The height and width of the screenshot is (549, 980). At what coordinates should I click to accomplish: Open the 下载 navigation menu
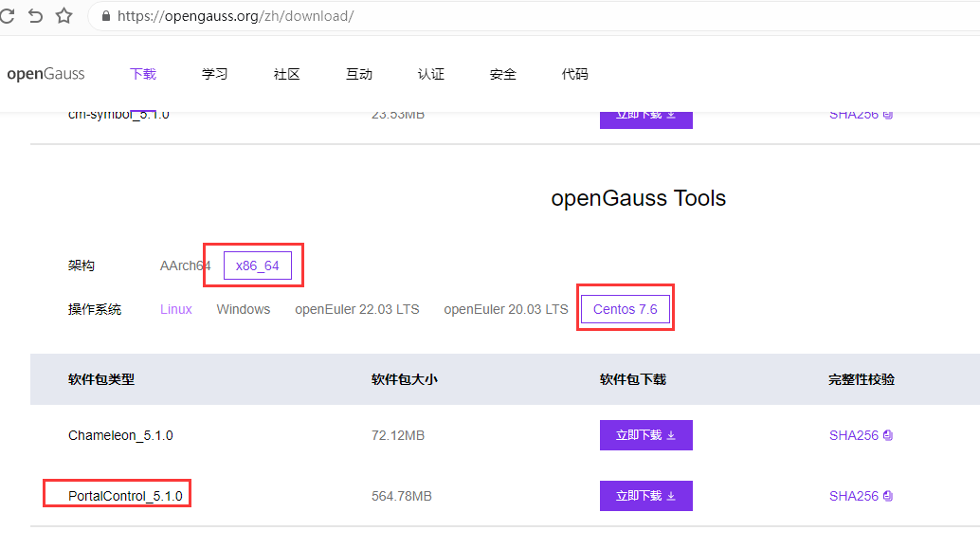click(143, 74)
